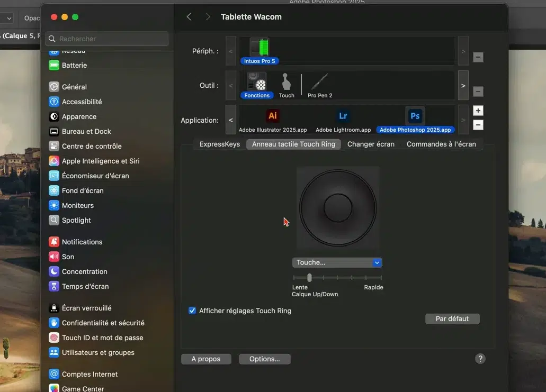Click the Rechercher search field
Image resolution: width=546 pixels, height=392 pixels.
pos(107,39)
